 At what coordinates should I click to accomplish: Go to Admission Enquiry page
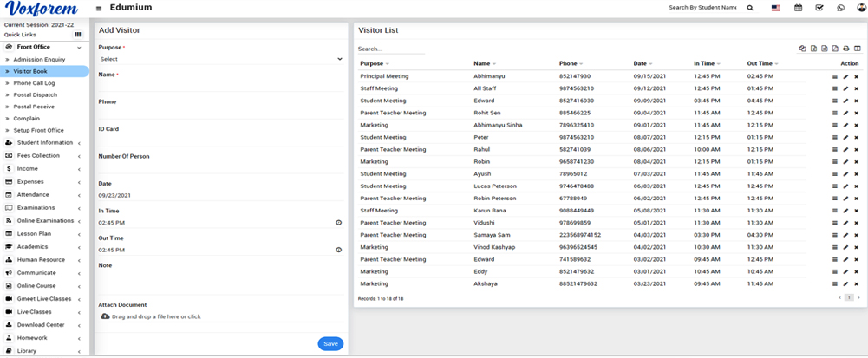coord(37,59)
